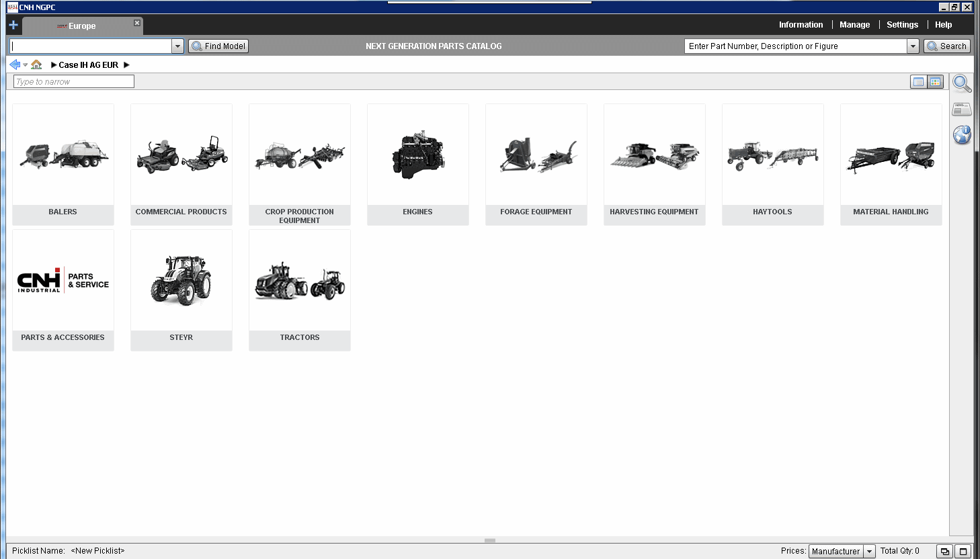
Task: Open the Tractors category
Action: (x=300, y=290)
